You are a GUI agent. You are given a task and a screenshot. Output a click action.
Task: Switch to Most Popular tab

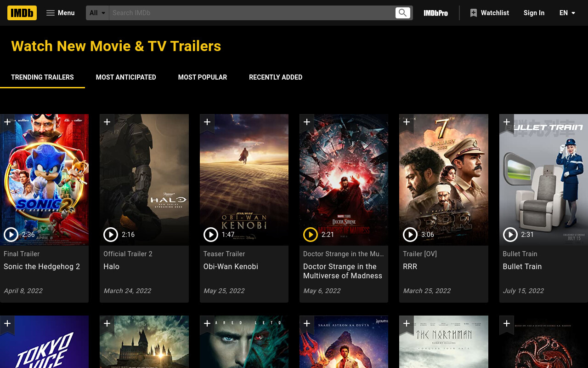coord(203,77)
